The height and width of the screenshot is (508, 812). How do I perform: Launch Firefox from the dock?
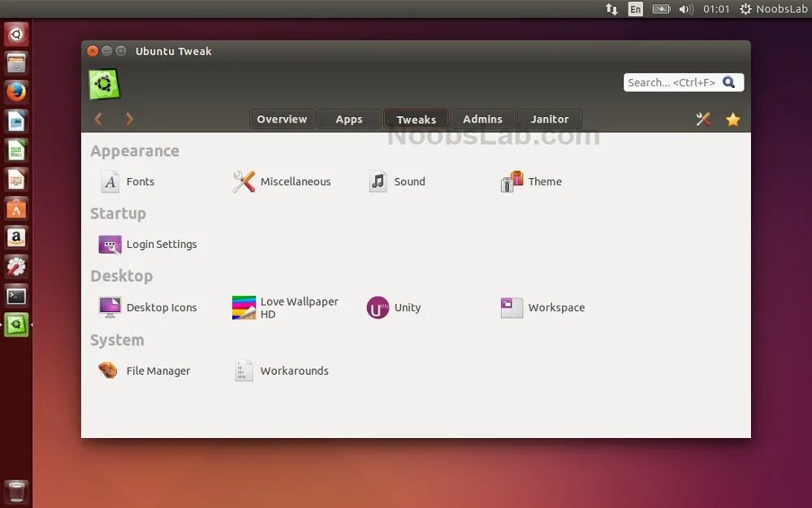(16, 93)
